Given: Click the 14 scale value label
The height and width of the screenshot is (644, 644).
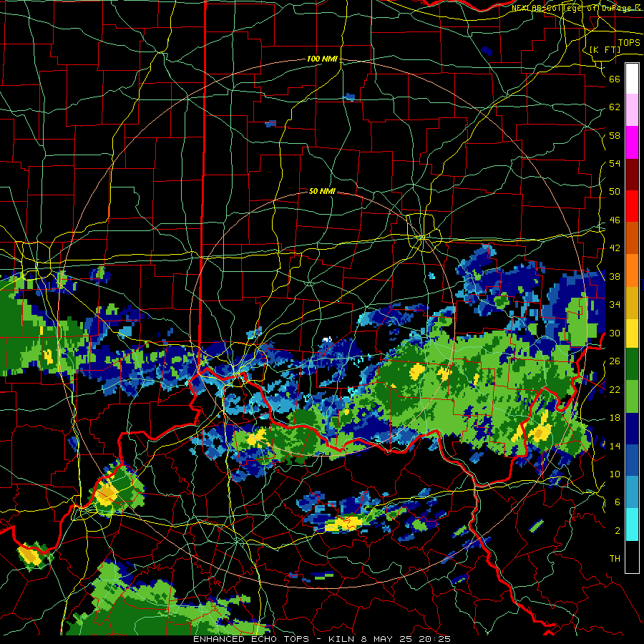Looking at the screenshot, I should pos(615,446).
